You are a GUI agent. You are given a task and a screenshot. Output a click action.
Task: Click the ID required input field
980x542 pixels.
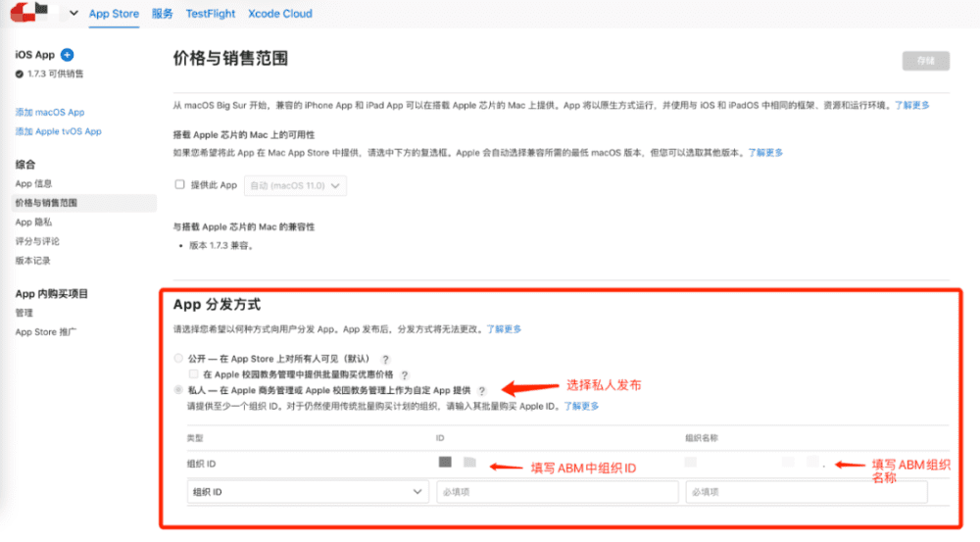pyautogui.click(x=557, y=492)
